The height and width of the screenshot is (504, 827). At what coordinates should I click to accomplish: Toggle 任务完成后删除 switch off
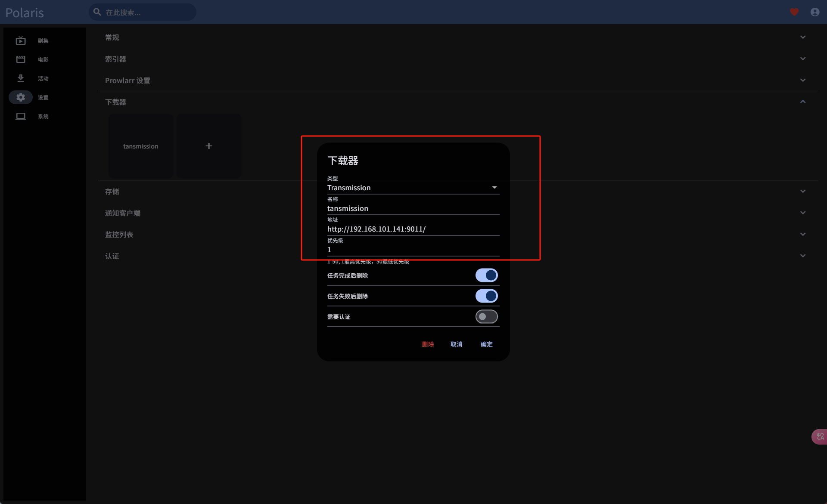click(487, 275)
